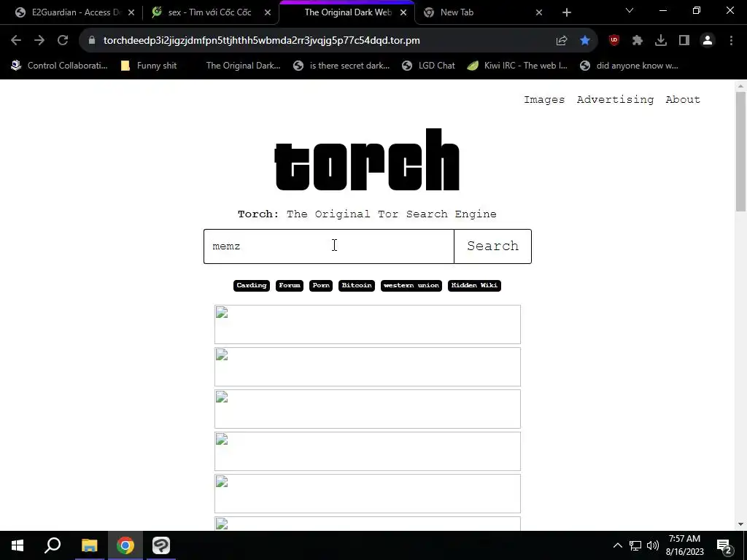This screenshot has height=560, width=747.
Task: Go forward to the next page
Action: [x=39, y=41]
